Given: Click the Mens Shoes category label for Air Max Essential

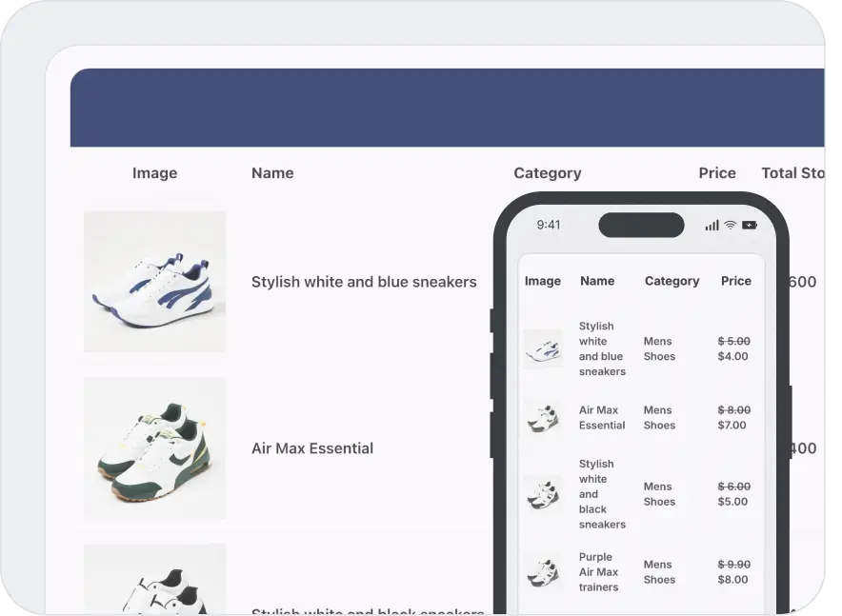Looking at the screenshot, I should click(x=660, y=418).
